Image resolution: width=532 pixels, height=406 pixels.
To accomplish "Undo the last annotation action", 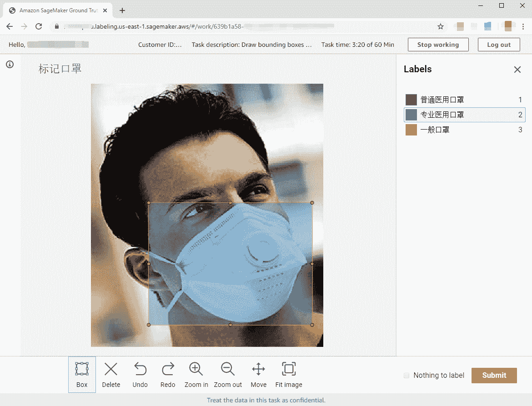I will click(140, 375).
